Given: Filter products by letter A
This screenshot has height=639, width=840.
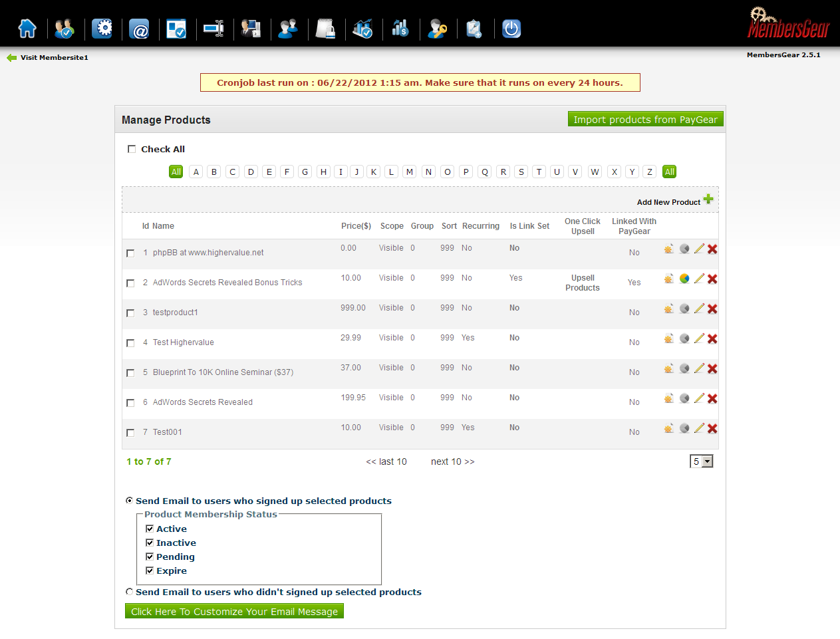Looking at the screenshot, I should (196, 172).
